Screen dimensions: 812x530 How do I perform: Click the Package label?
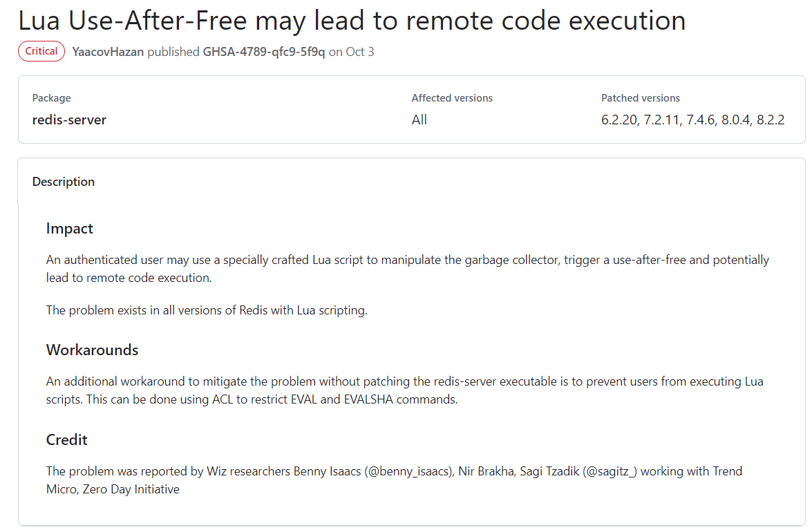51,98
